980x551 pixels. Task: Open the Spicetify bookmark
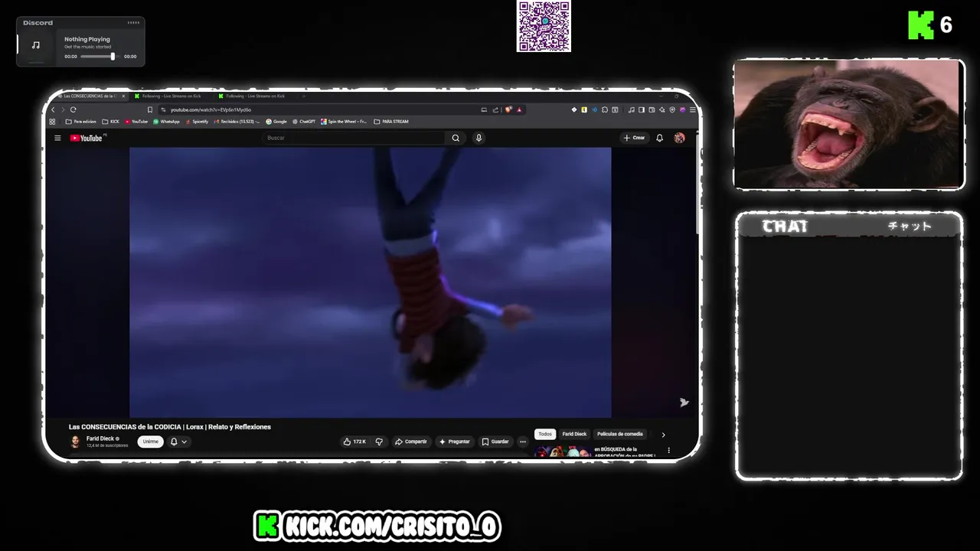196,122
